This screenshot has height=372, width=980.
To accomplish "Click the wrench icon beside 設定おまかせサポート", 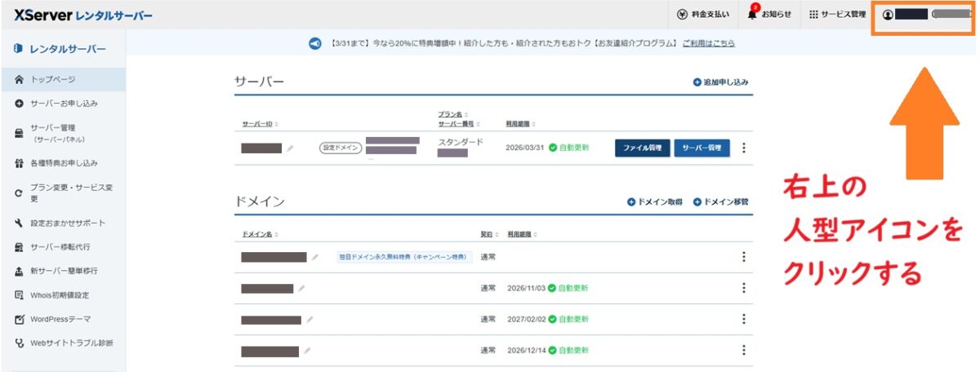I will click(19, 223).
